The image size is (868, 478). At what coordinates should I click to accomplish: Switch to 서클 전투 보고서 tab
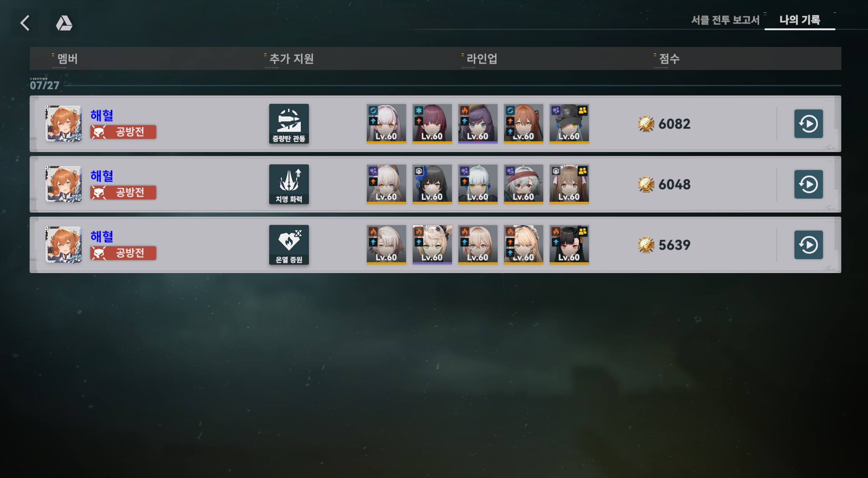(725, 20)
